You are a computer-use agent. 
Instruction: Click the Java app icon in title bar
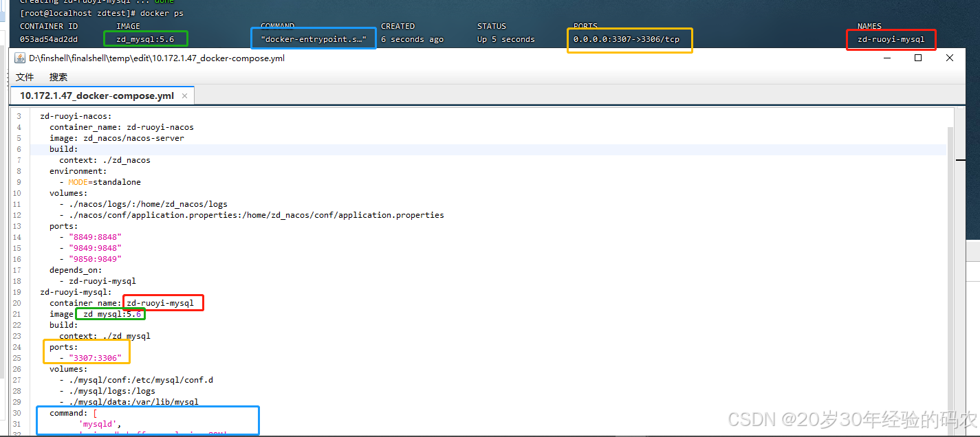(20, 58)
